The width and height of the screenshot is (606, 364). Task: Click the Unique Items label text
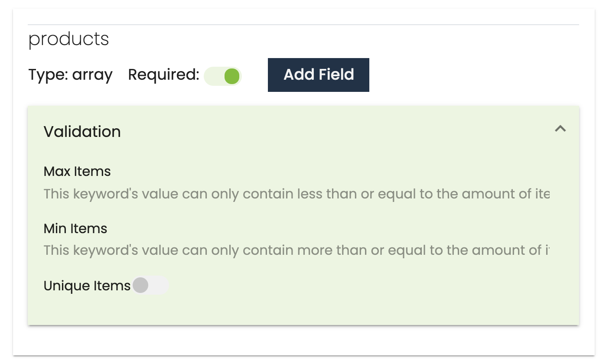87,286
